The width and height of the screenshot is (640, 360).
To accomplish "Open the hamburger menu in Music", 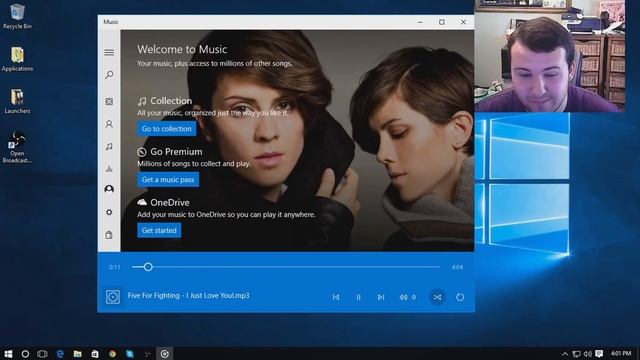I will pyautogui.click(x=109, y=52).
